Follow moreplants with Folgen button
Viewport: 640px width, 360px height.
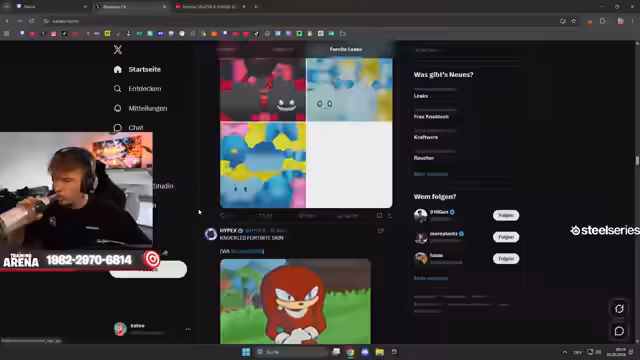coord(506,237)
